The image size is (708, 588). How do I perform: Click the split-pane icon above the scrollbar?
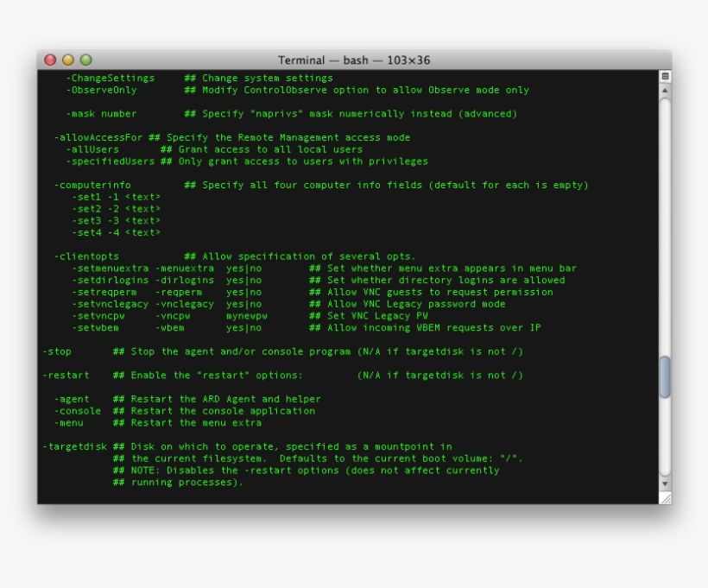[x=665, y=76]
